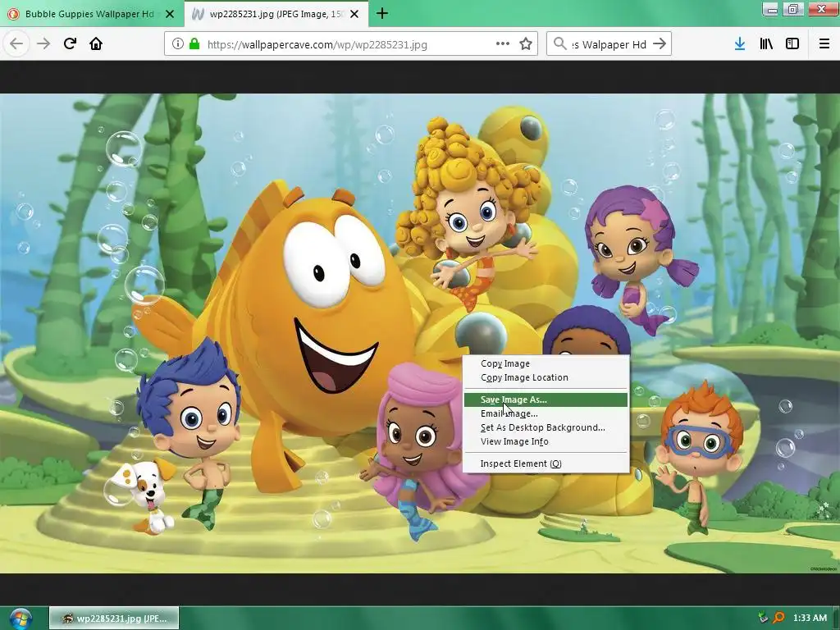Screen dimensions: 840x630
Task: Go back with the back arrow button
Action: point(16,43)
